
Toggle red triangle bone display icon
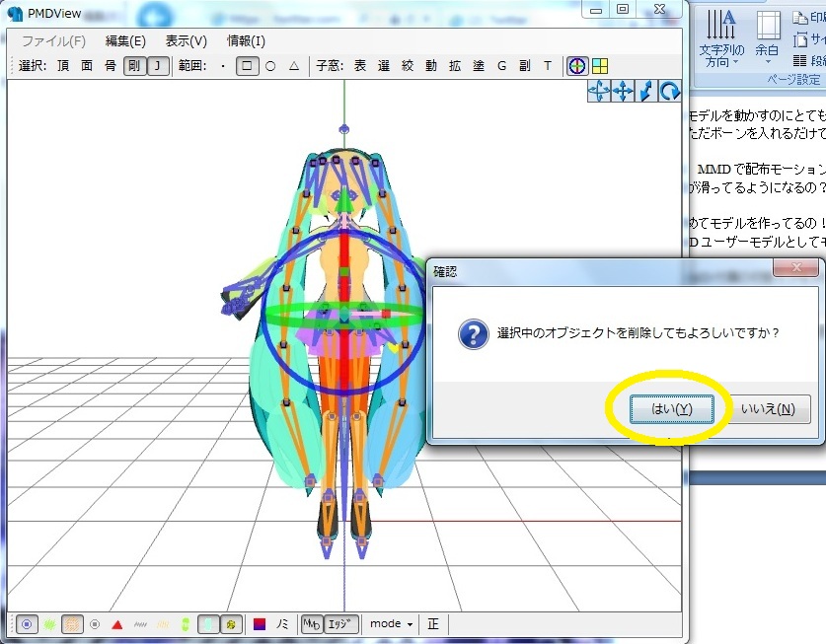click(x=117, y=625)
